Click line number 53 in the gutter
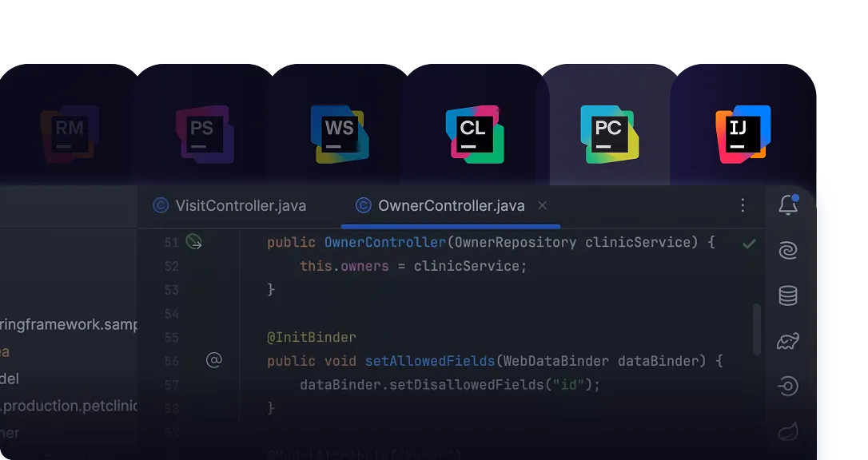Screen dimensions: 868x460 pyautogui.click(x=172, y=290)
